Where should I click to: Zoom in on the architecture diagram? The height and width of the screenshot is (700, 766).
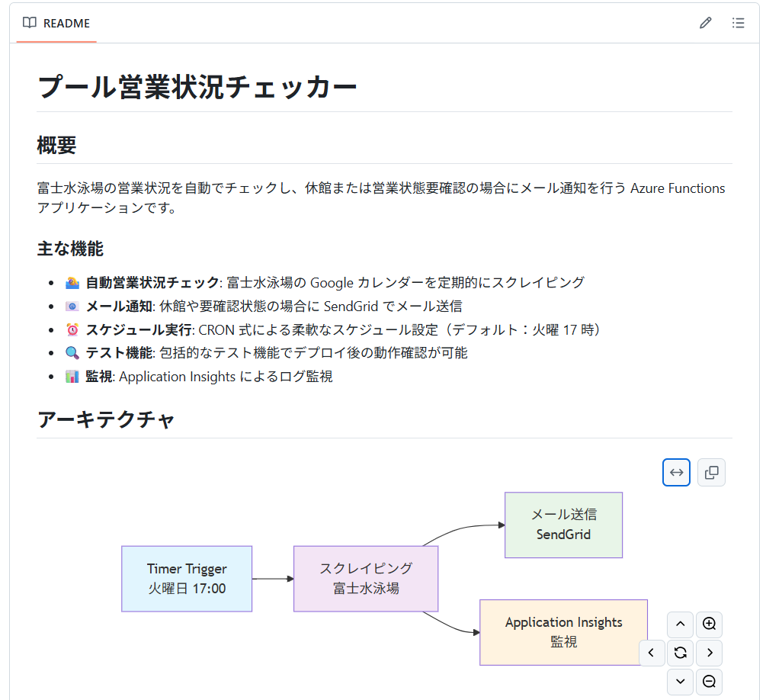coord(709,625)
